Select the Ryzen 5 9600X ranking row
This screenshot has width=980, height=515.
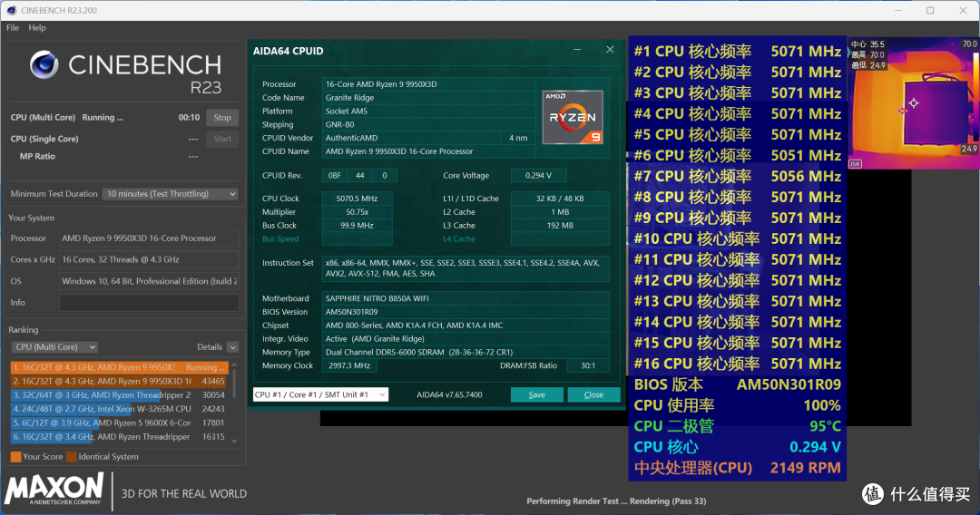(119, 423)
